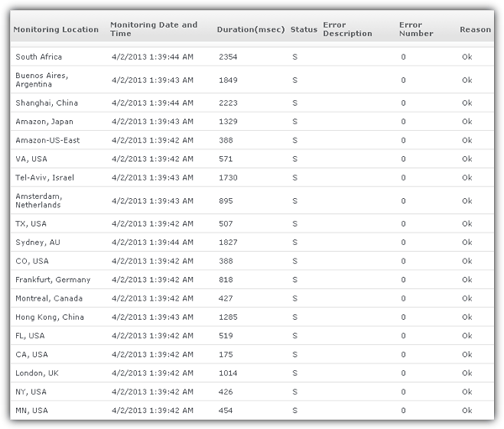Click the Montreal, Canada location cell
The width and height of the screenshot is (504, 429).
tap(49, 298)
